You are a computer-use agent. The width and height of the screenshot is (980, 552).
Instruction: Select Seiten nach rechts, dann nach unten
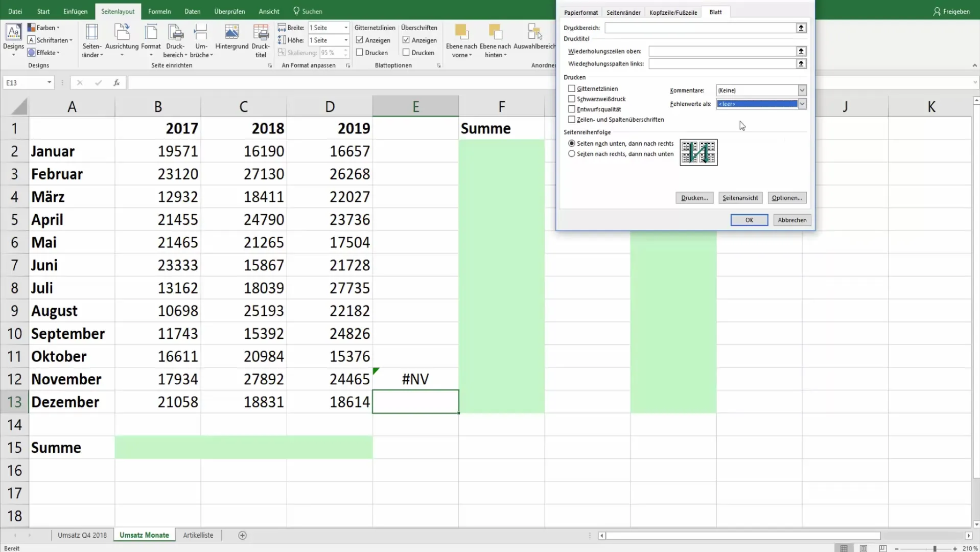(572, 154)
